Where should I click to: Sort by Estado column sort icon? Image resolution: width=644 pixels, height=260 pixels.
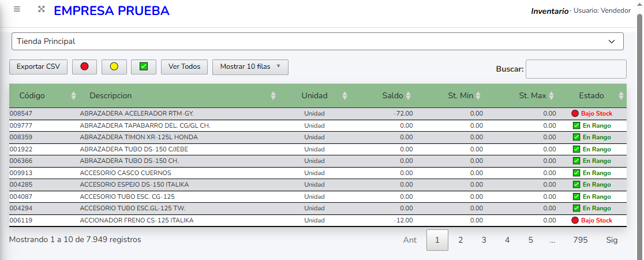click(x=621, y=96)
